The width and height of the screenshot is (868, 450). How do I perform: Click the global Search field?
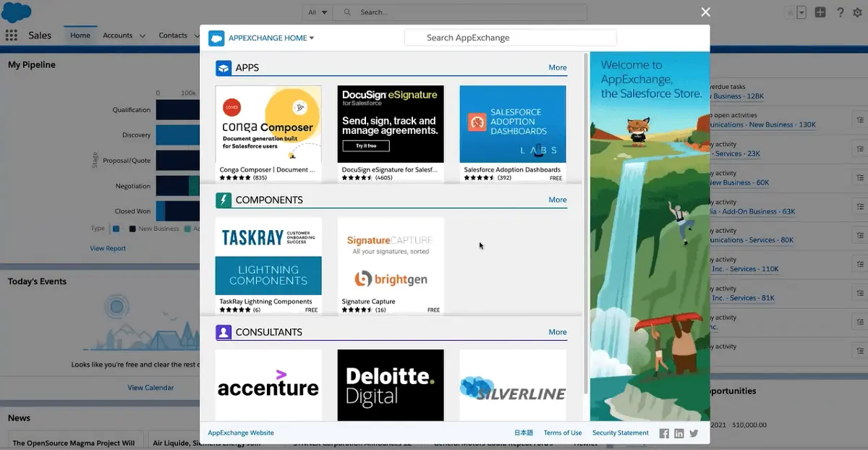coord(460,12)
